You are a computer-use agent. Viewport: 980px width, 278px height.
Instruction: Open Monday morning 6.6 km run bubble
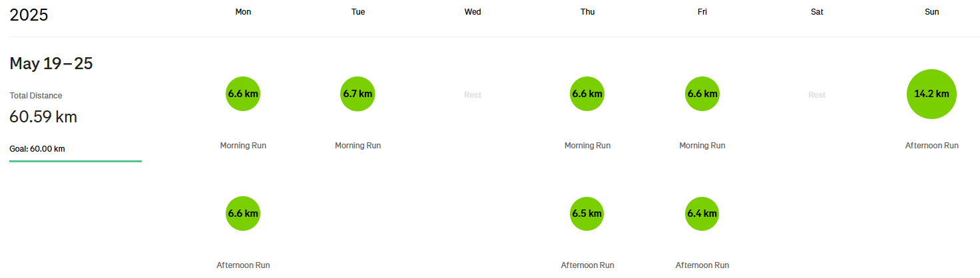tap(243, 94)
